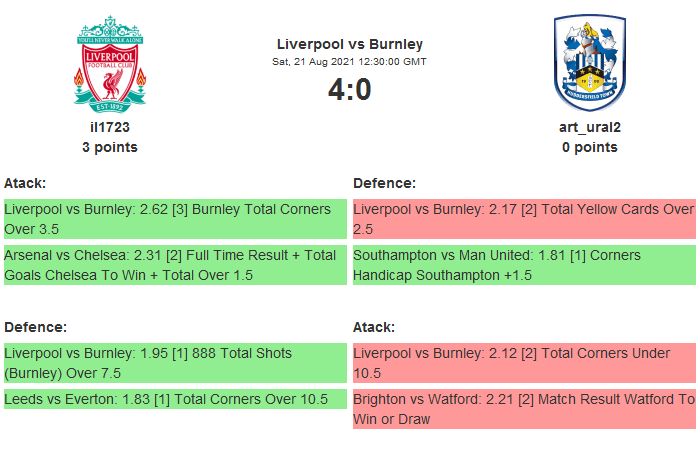Select the 888 Total Shots (Burnley) Over 7.5 bet
The height and width of the screenshot is (460, 700).
(x=174, y=363)
